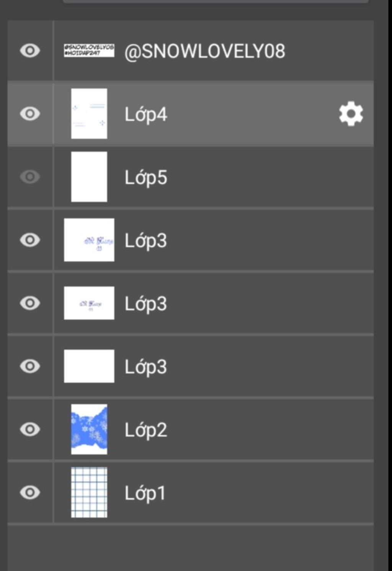Screen dimensions: 392x571
Task: Click the blue snowflake Lớp2 thumbnail
Action: click(x=89, y=429)
